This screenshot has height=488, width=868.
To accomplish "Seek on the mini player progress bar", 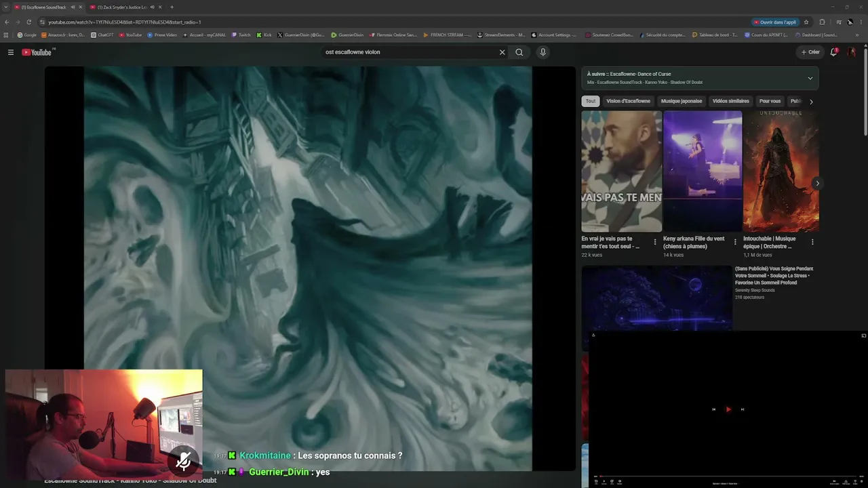I will tap(726, 476).
